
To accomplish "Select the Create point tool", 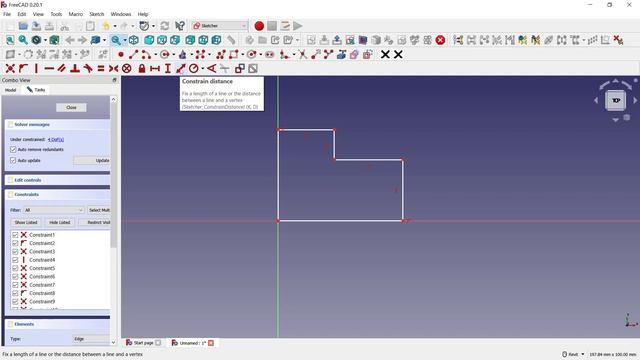I will [121, 54].
